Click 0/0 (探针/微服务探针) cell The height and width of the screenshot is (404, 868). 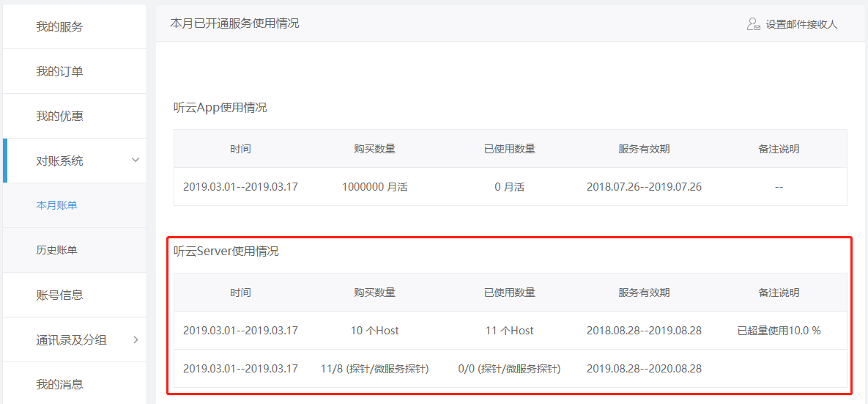point(509,369)
